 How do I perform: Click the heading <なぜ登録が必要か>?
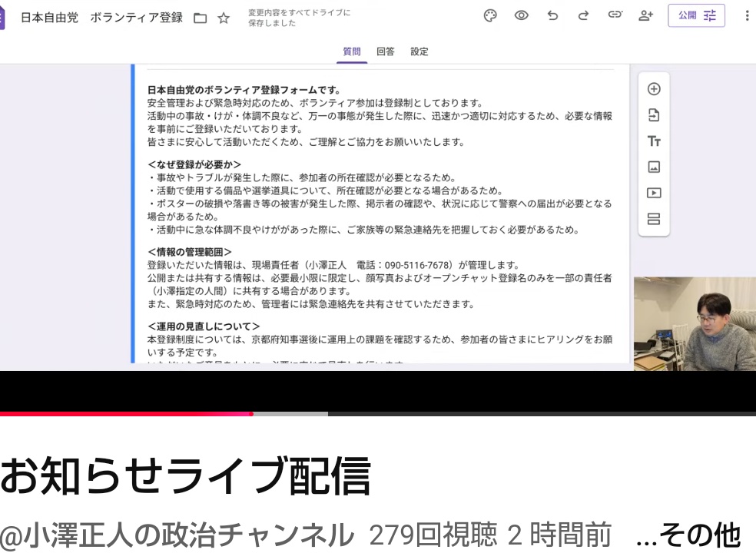pyautogui.click(x=194, y=164)
